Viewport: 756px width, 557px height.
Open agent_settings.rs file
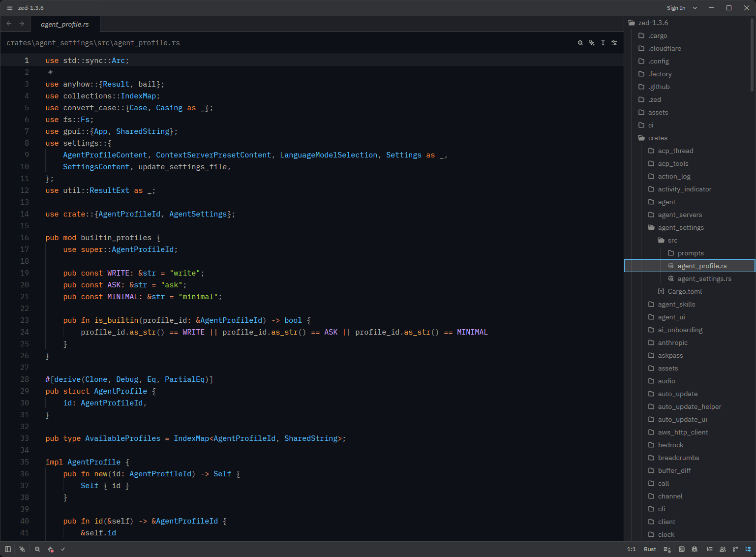pos(689,278)
